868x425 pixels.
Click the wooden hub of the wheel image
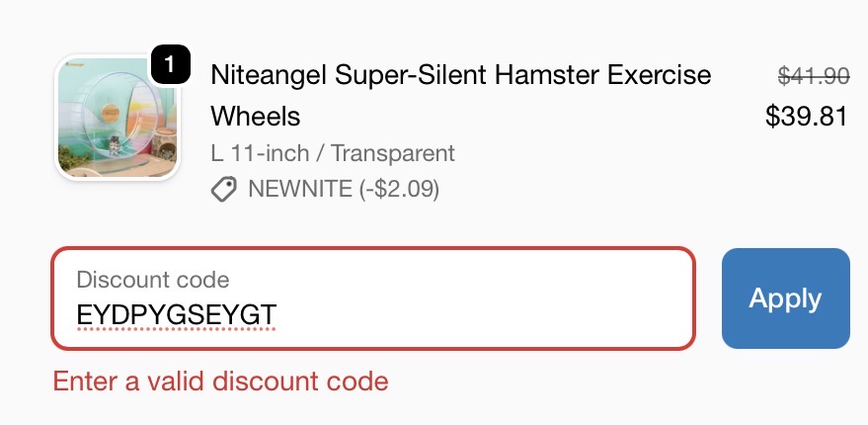[111, 113]
